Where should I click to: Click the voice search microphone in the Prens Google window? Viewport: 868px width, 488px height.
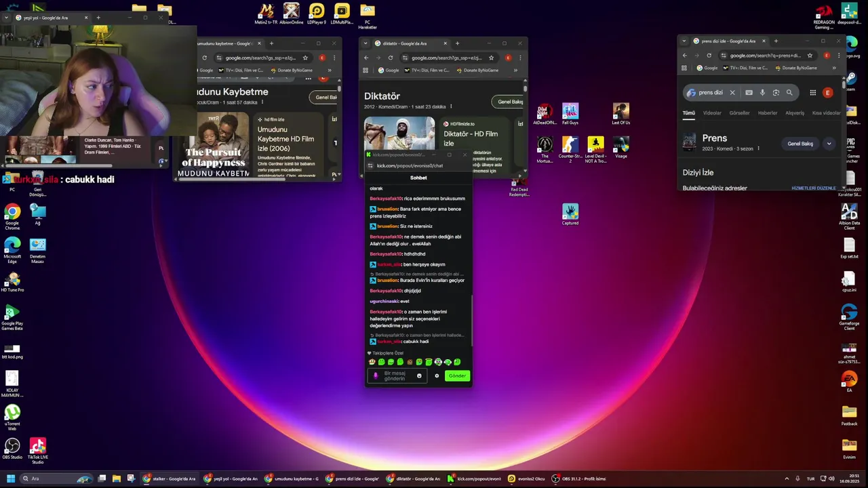[x=762, y=93]
